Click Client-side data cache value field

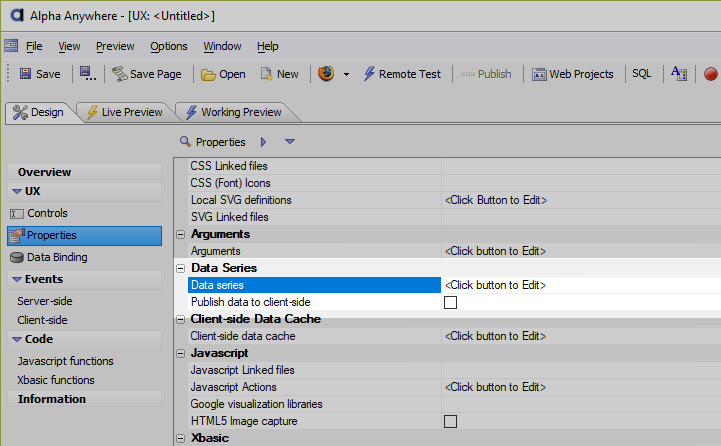coord(581,336)
